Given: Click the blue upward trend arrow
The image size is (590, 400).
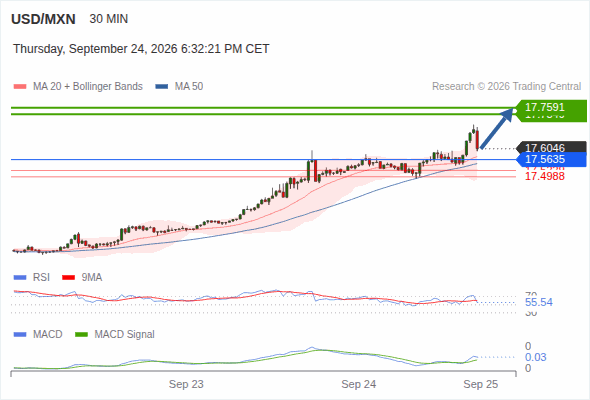Looking at the screenshot, I should 497,128.
